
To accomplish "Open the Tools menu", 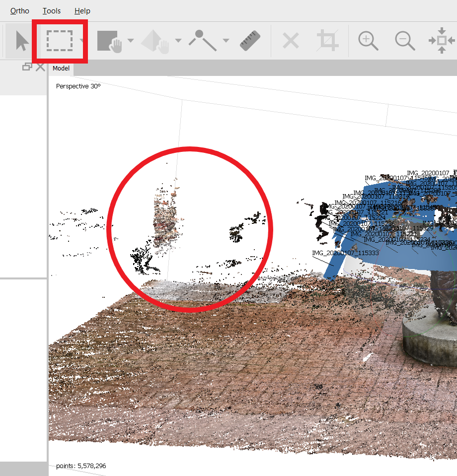I will pos(52,11).
